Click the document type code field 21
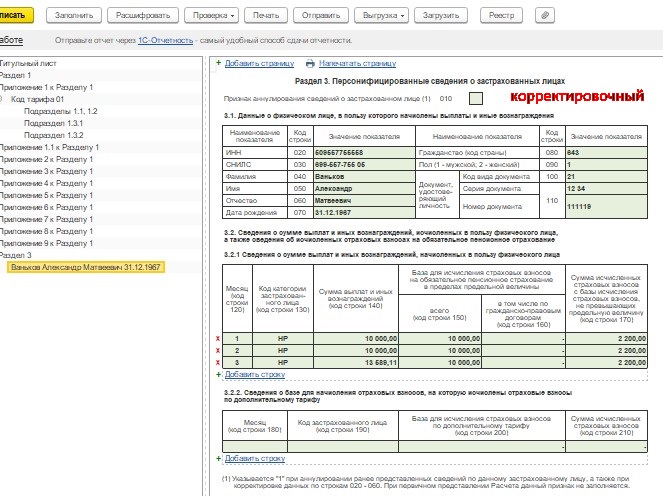Image resolution: width=663 pixels, height=496 pixels. coord(606,177)
